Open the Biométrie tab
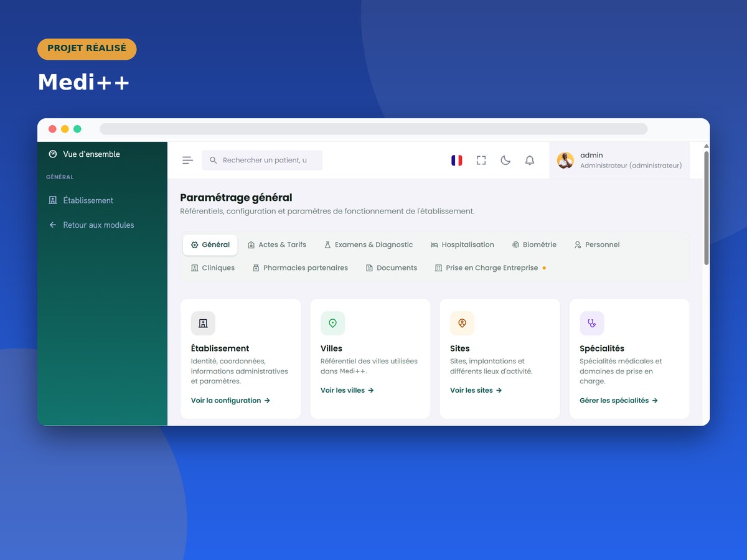747x560 pixels. [x=534, y=245]
